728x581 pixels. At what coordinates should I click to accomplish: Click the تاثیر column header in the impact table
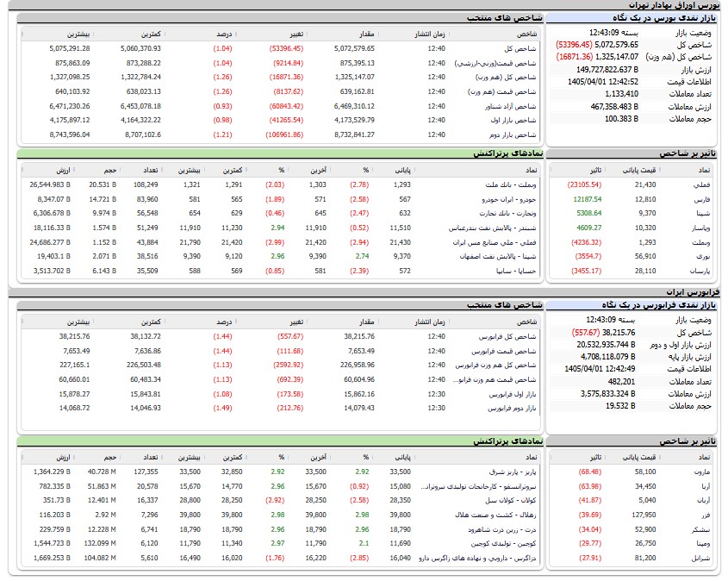[x=595, y=171]
